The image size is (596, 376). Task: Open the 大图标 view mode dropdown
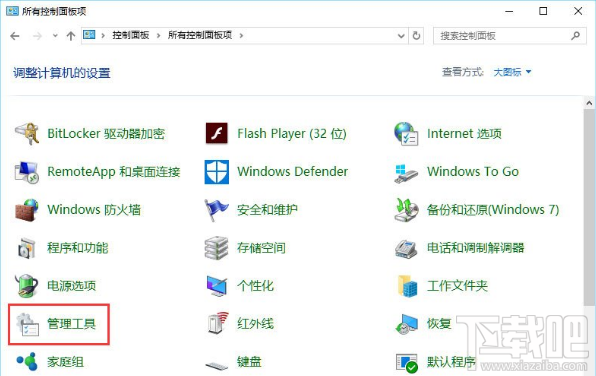coord(512,72)
